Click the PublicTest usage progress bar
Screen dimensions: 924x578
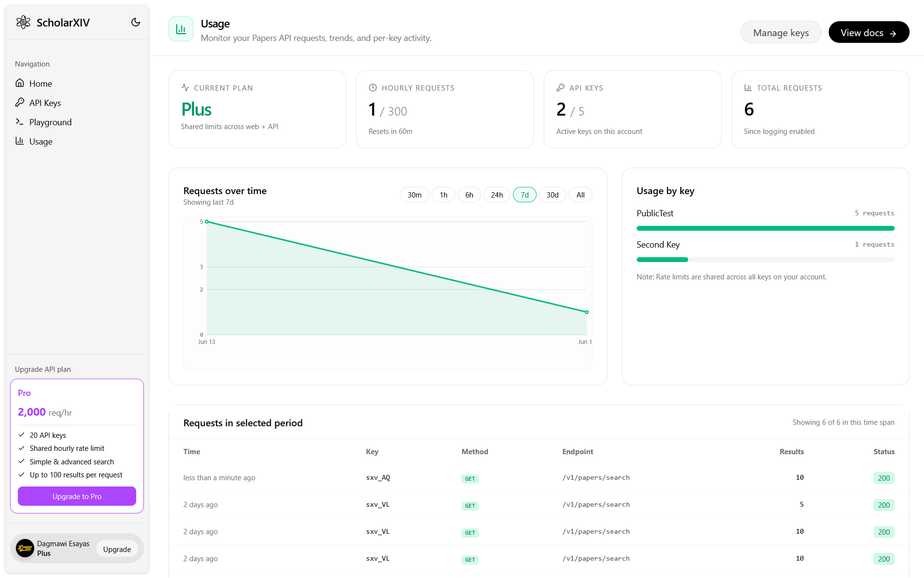[x=765, y=228]
